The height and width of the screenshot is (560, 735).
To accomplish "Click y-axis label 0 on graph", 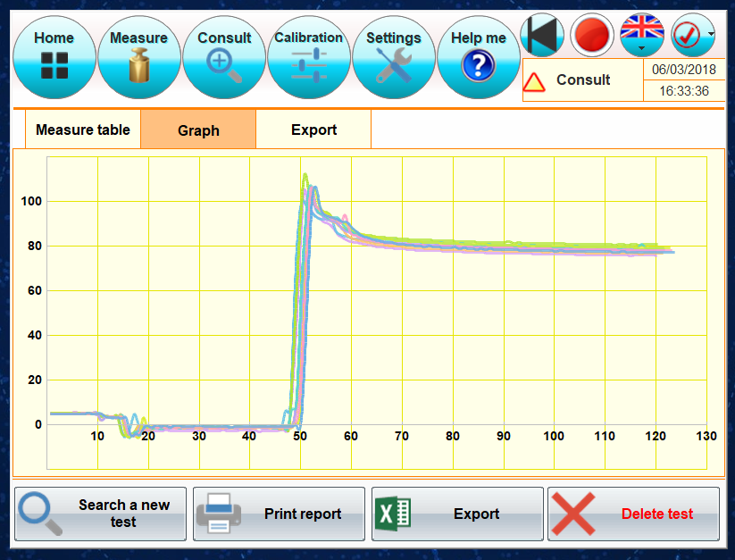I will (38, 424).
